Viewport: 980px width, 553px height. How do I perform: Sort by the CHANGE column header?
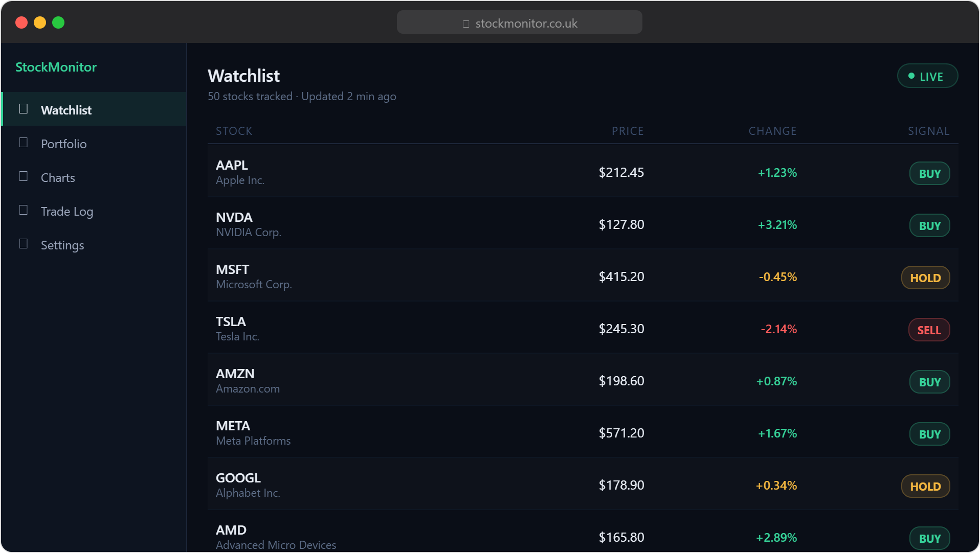pos(772,131)
